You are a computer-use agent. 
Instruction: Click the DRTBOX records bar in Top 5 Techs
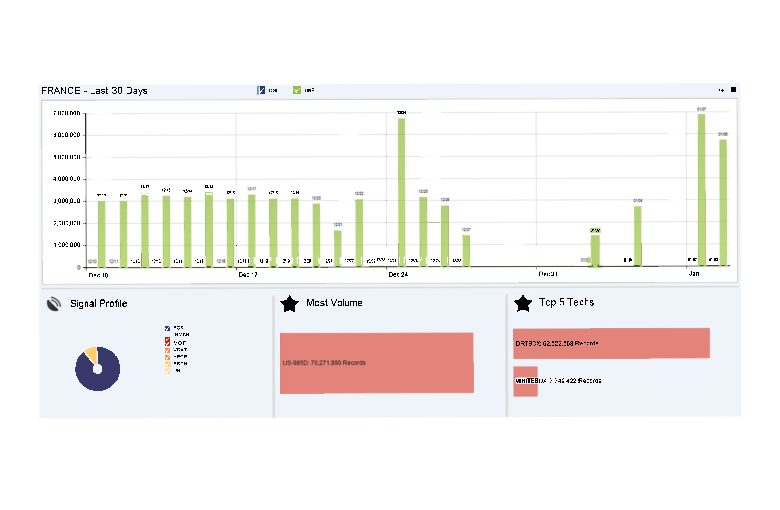coord(611,343)
